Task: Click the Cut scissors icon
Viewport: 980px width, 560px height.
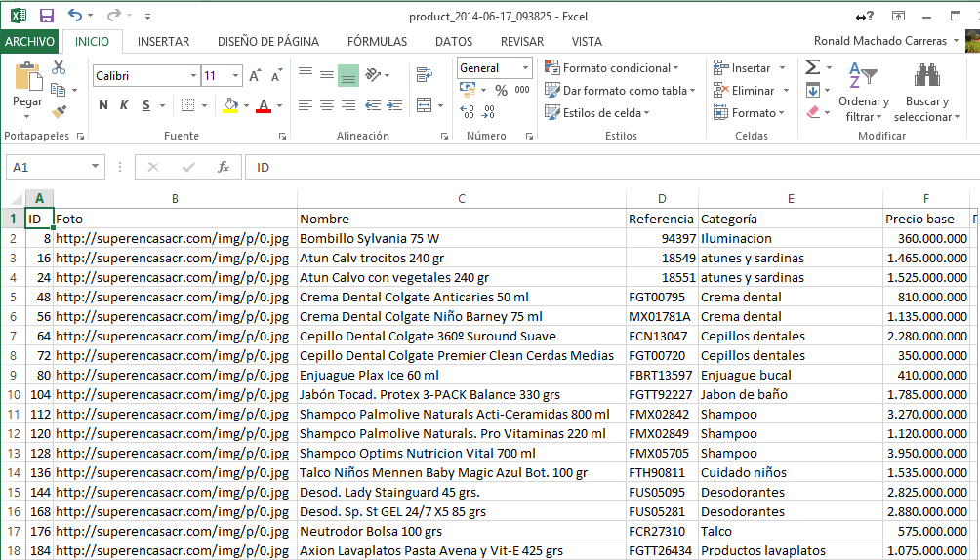Action: pos(59,67)
